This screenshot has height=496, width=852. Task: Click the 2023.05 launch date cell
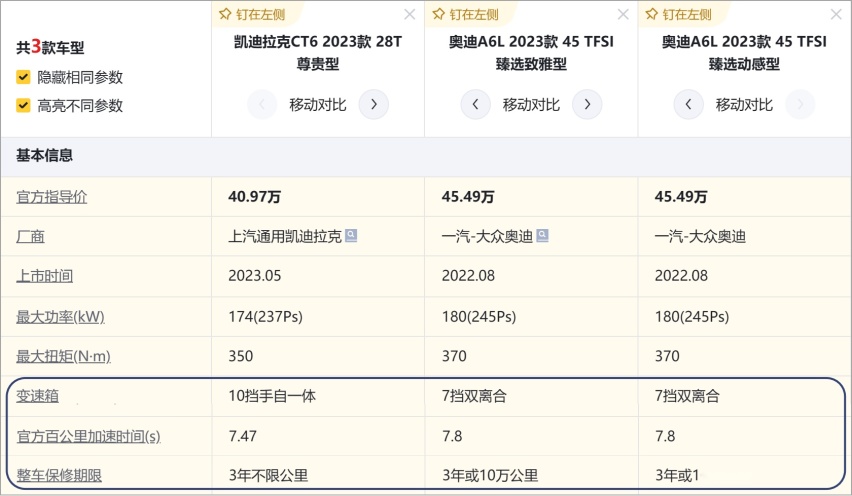click(x=254, y=276)
